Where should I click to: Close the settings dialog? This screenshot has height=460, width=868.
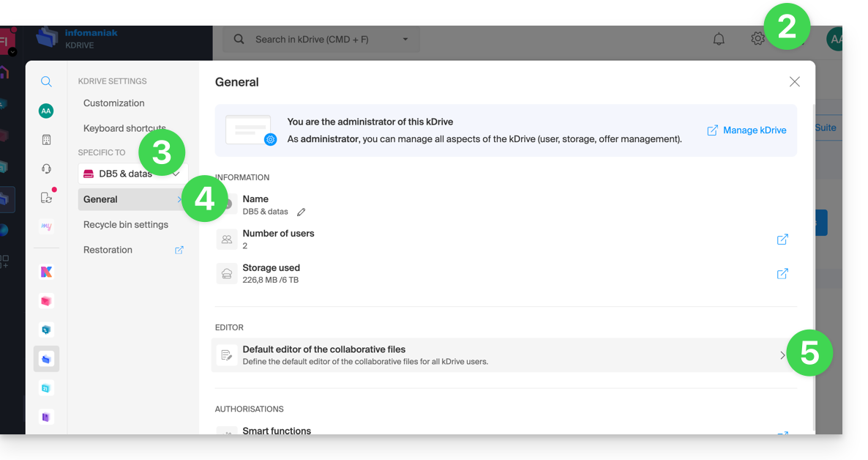pyautogui.click(x=794, y=82)
